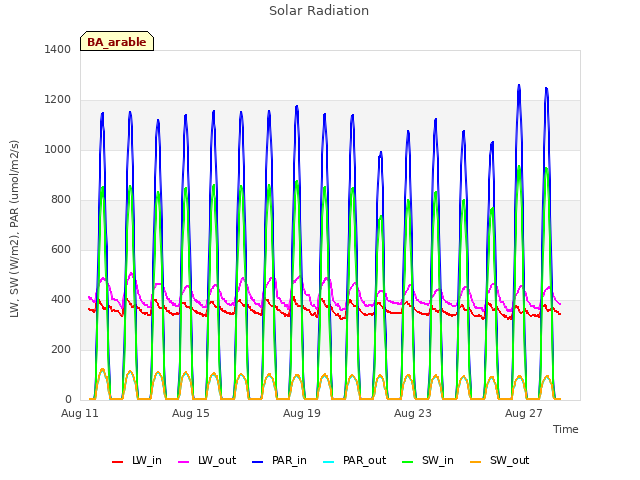Click the SW_in legend label
Image resolution: width=640 pixels, height=480 pixels.
(438, 460)
